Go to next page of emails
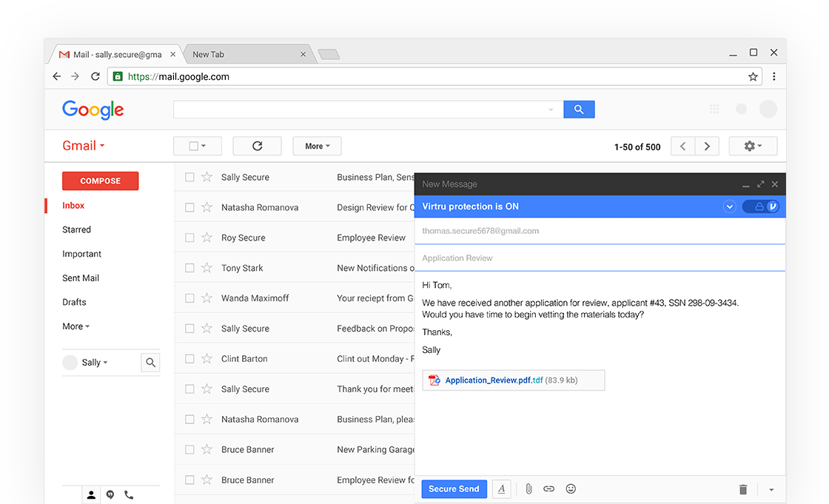 point(707,147)
